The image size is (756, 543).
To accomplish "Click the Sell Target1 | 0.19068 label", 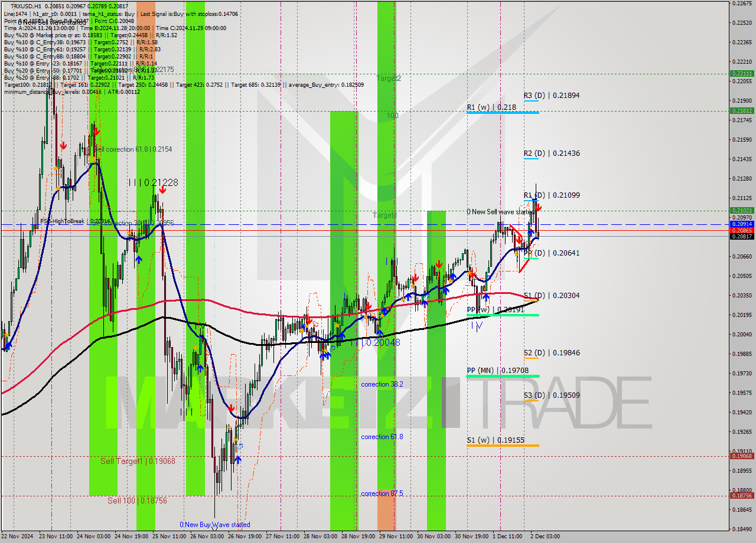I will (x=138, y=461).
